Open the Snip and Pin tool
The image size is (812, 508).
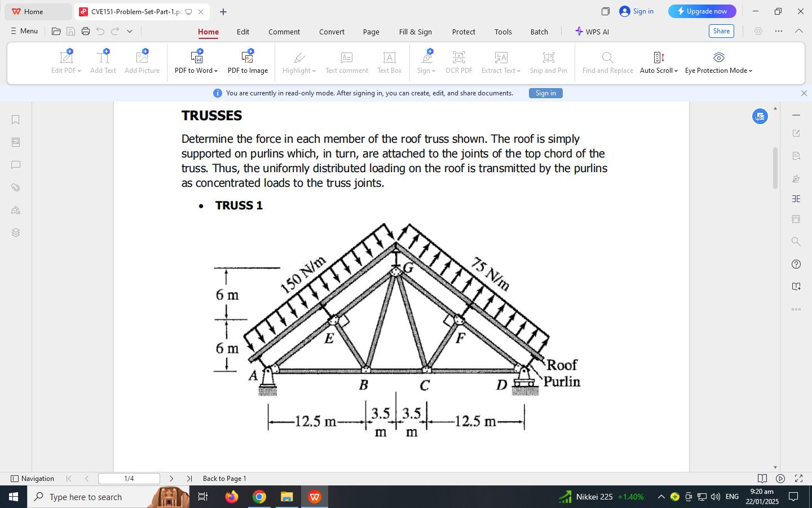(x=548, y=62)
